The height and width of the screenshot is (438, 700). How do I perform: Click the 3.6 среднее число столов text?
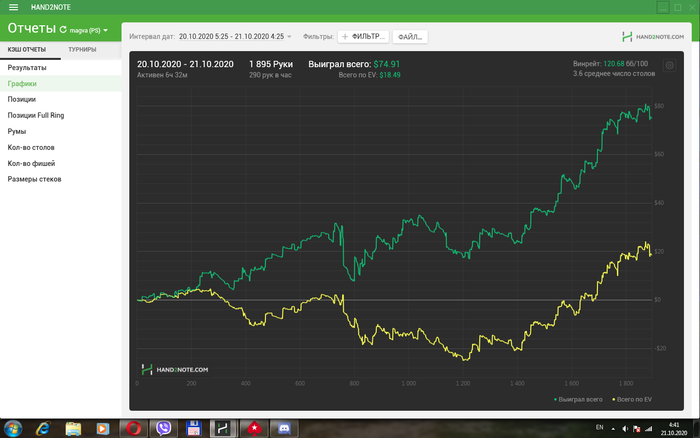[614, 74]
